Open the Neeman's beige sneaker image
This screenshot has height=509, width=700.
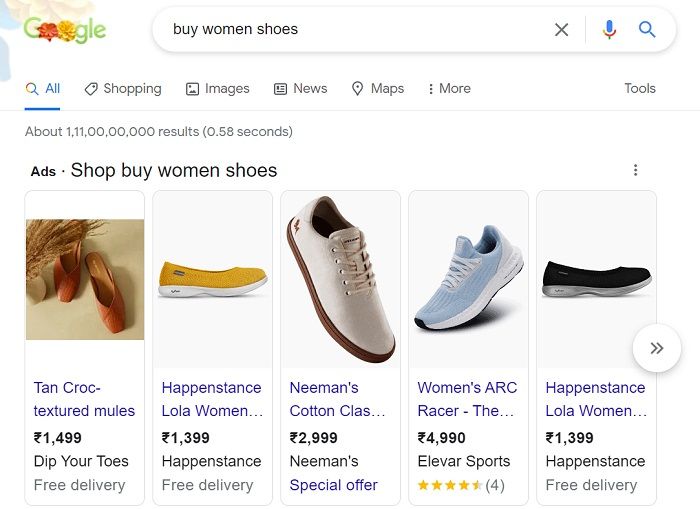(x=341, y=280)
